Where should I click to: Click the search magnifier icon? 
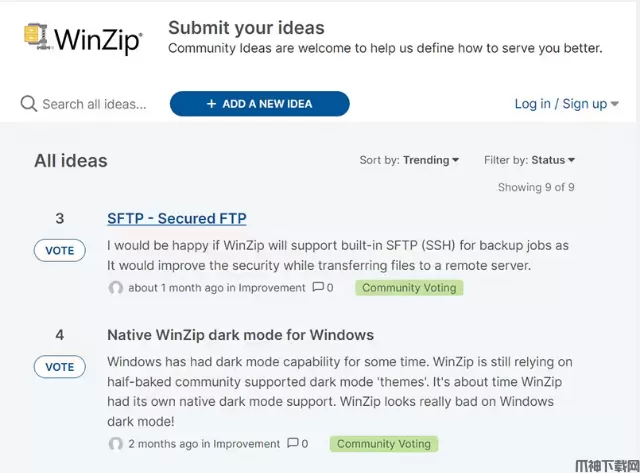[28, 104]
